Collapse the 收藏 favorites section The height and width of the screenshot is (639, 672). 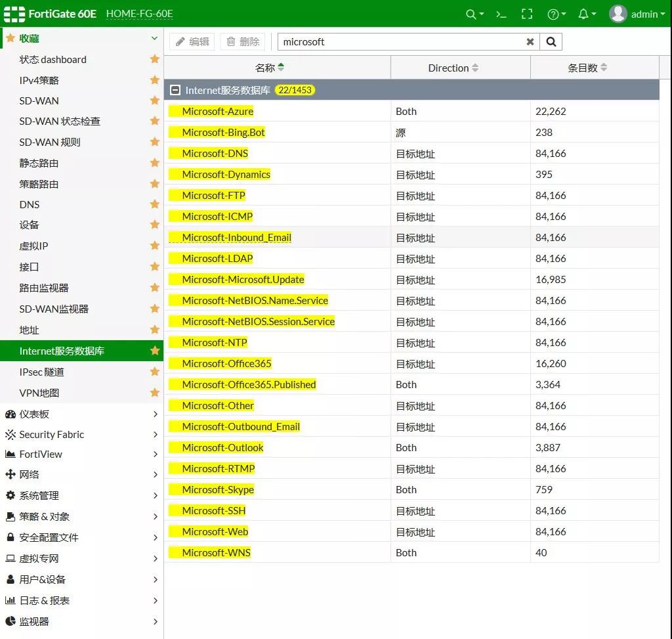(x=154, y=38)
